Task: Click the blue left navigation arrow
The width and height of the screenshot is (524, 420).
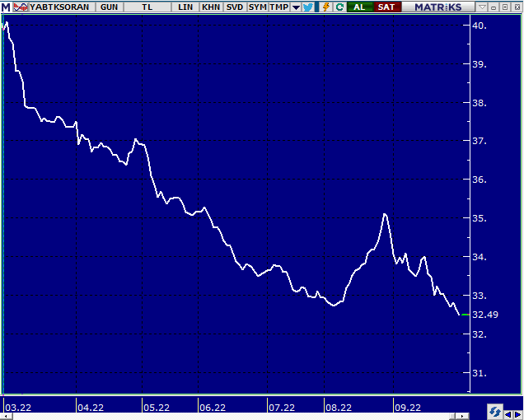Action: (x=508, y=415)
